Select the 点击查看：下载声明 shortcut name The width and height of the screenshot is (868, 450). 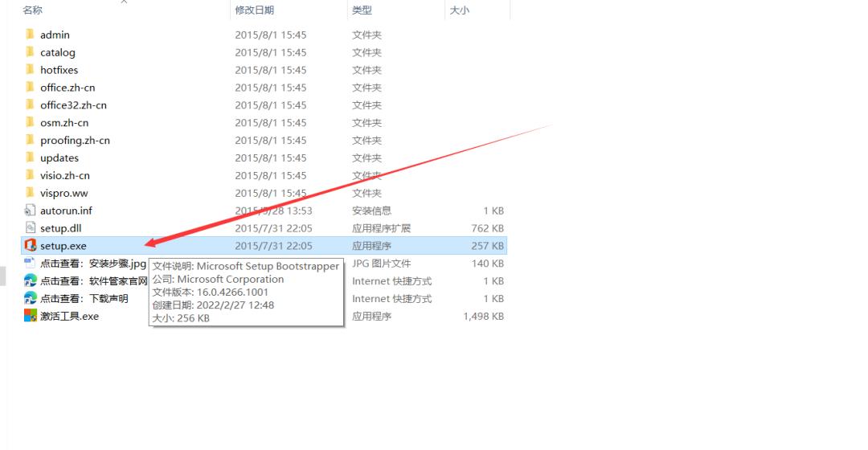tap(84, 299)
